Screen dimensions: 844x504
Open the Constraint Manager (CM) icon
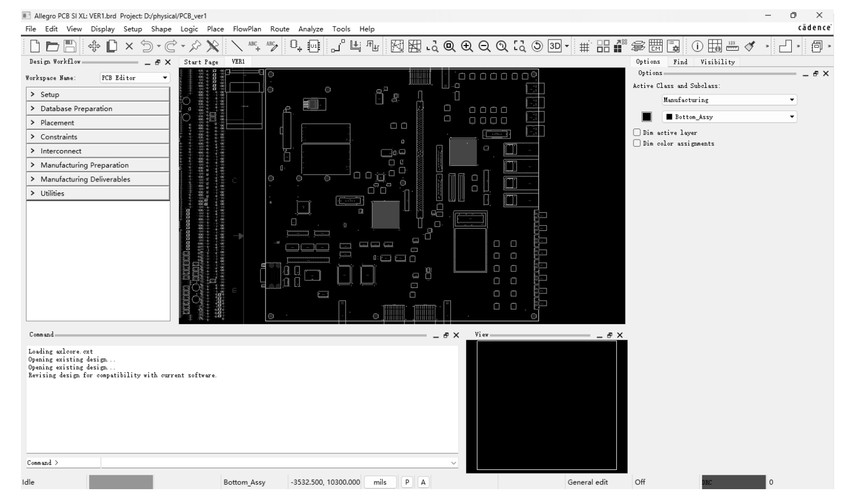click(655, 47)
